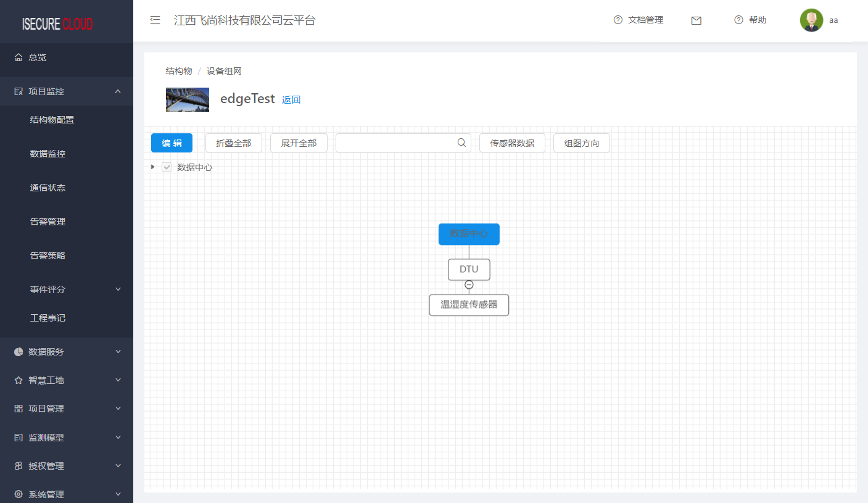Click the 总览 home icon in sidebar
Image resolution: width=868 pixels, height=503 pixels.
coord(19,57)
